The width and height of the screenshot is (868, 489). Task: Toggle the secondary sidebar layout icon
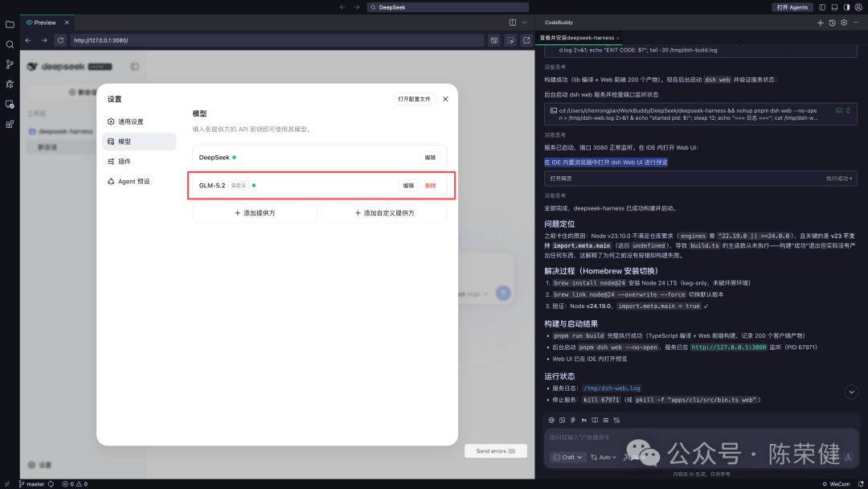[x=846, y=7]
